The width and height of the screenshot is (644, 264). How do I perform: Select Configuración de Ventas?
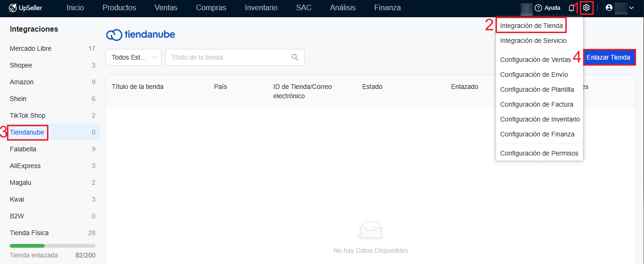[x=536, y=60]
